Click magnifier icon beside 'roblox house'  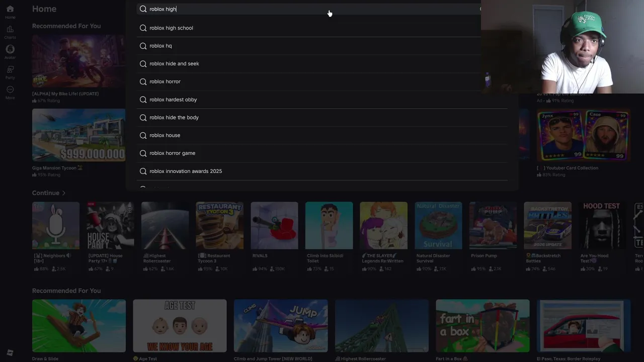coord(143,135)
